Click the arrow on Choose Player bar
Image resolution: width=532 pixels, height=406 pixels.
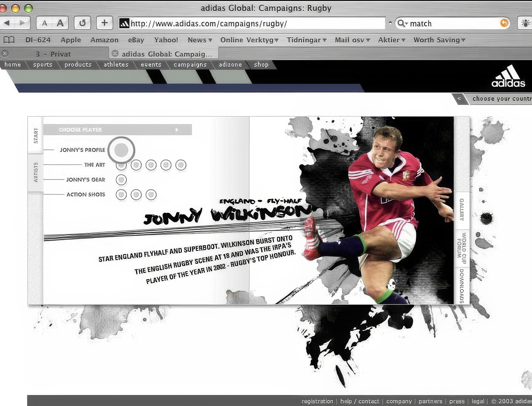pos(176,130)
